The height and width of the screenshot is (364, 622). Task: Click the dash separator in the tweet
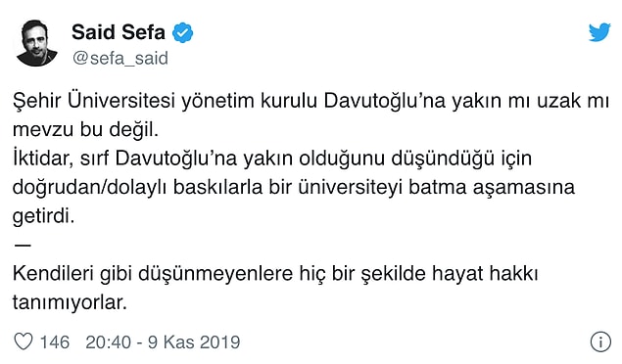click(23, 246)
